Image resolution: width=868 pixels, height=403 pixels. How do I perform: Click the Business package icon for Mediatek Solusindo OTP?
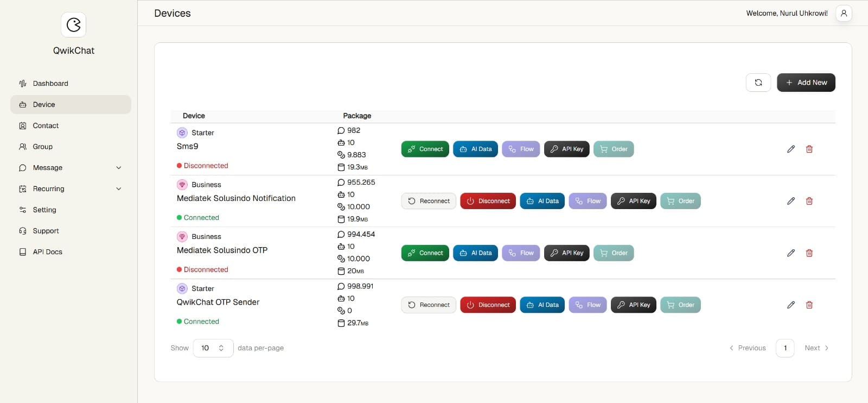(x=182, y=237)
